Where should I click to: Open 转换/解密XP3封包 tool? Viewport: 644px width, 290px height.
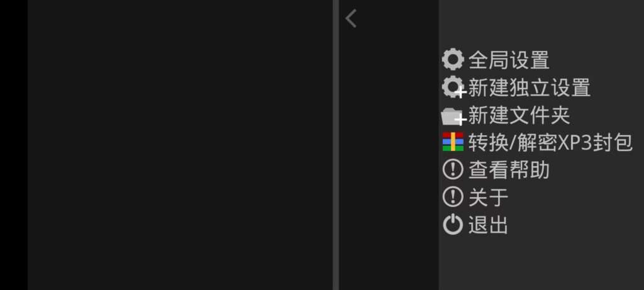coord(550,143)
